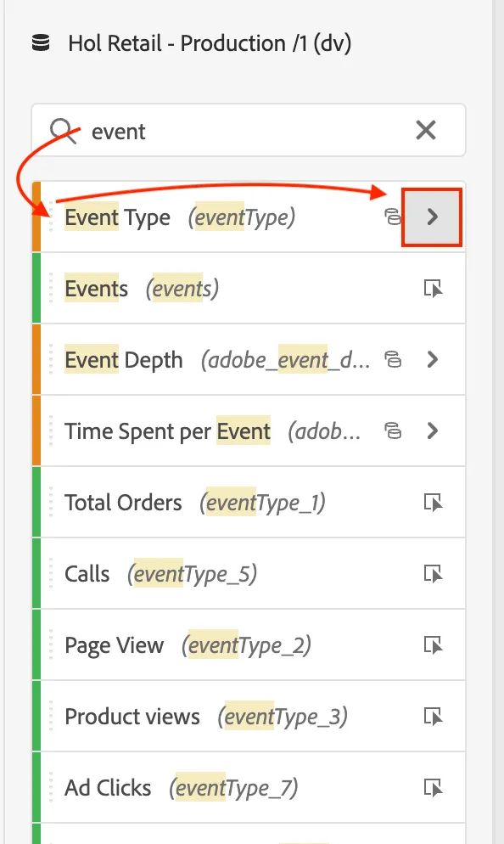Clear the search field with the X
The height and width of the screenshot is (844, 504).
coord(425,130)
